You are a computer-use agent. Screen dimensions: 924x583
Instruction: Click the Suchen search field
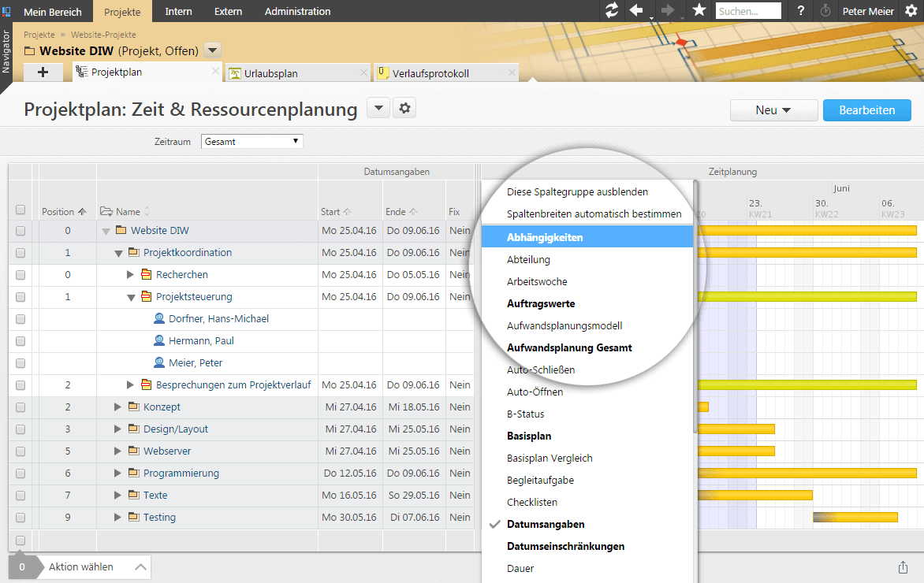(747, 11)
